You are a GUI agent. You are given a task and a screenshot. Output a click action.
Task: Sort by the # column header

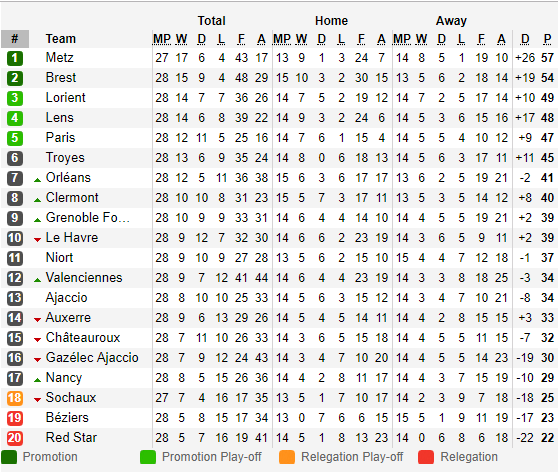coord(15,39)
